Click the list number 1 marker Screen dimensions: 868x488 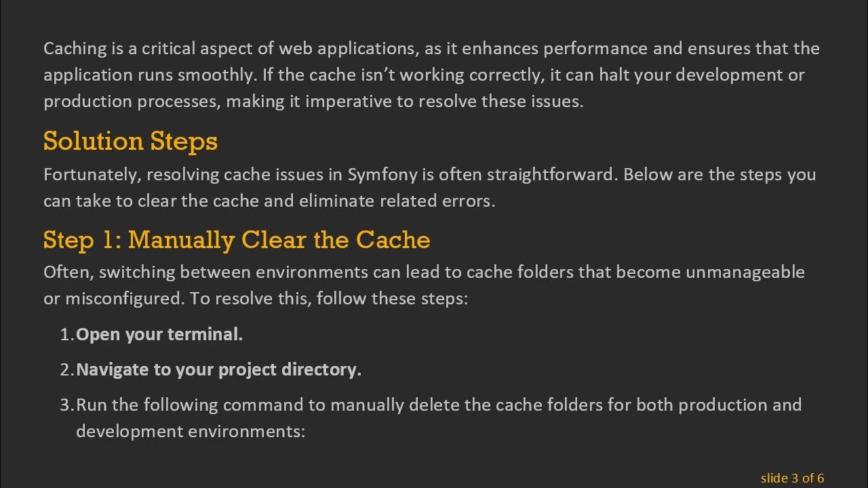[x=66, y=334]
